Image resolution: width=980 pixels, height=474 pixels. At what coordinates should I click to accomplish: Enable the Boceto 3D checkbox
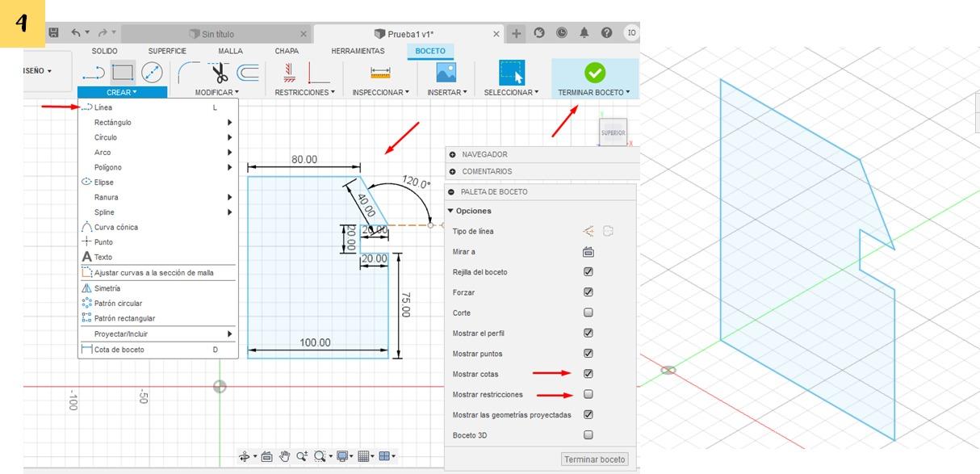pos(588,435)
